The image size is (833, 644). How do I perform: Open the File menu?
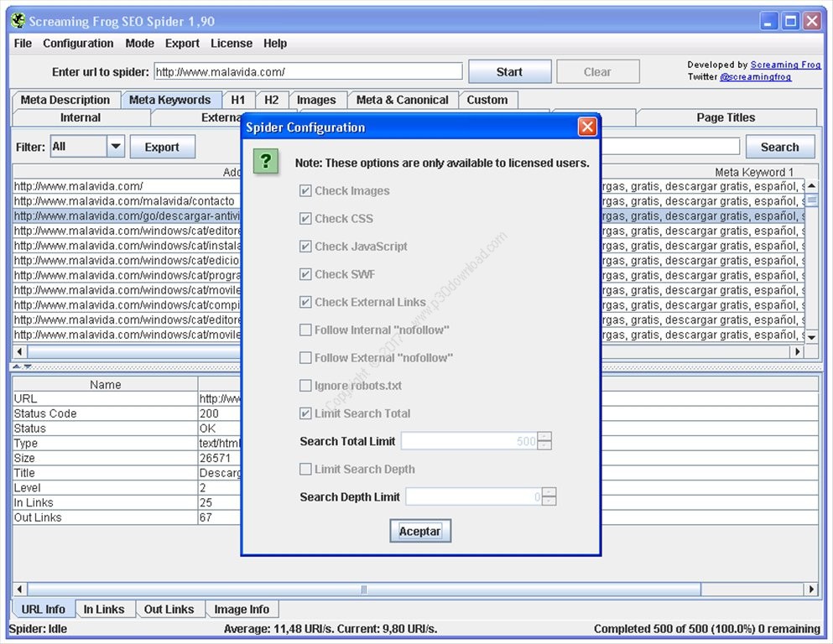coord(23,44)
